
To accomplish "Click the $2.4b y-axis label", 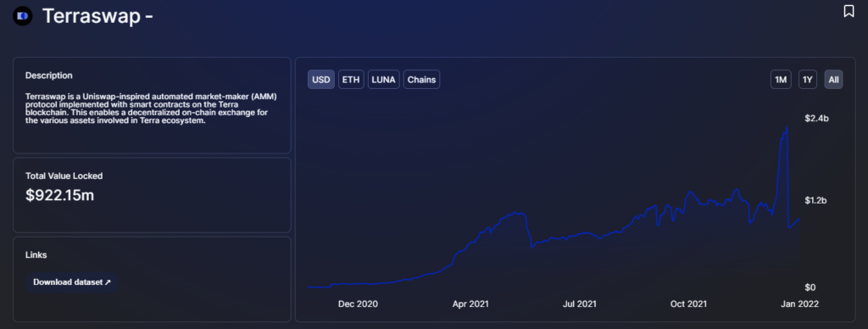I will tap(816, 119).
